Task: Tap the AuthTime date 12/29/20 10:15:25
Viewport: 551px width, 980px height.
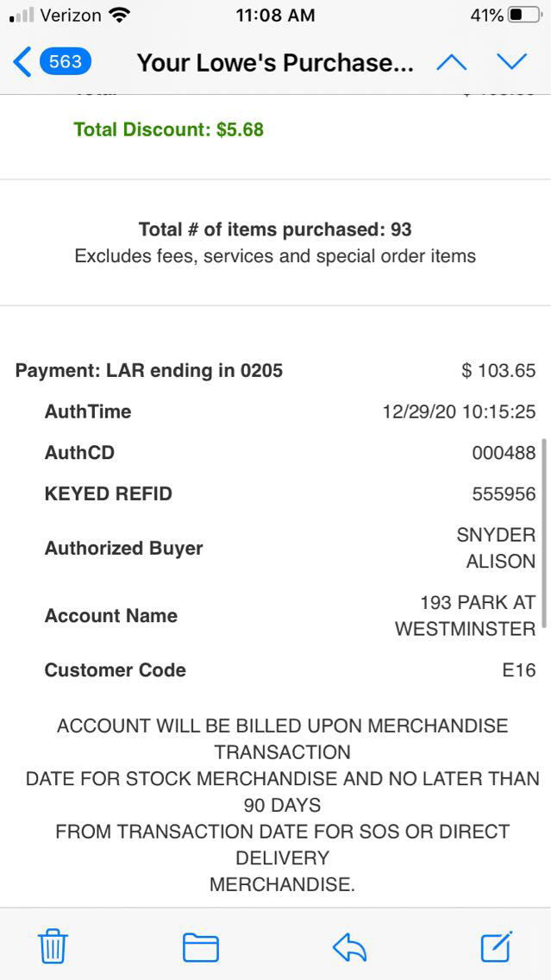Action: [x=459, y=411]
